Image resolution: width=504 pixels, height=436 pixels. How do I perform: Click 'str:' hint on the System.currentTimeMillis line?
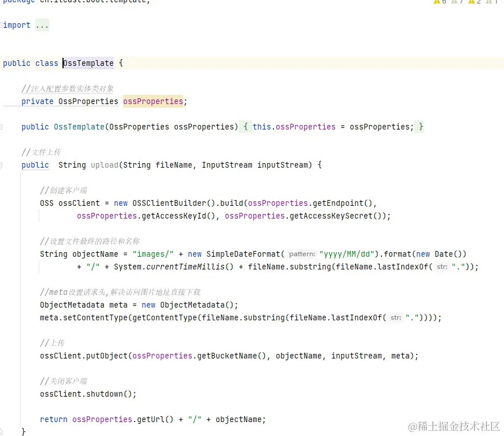click(x=442, y=267)
